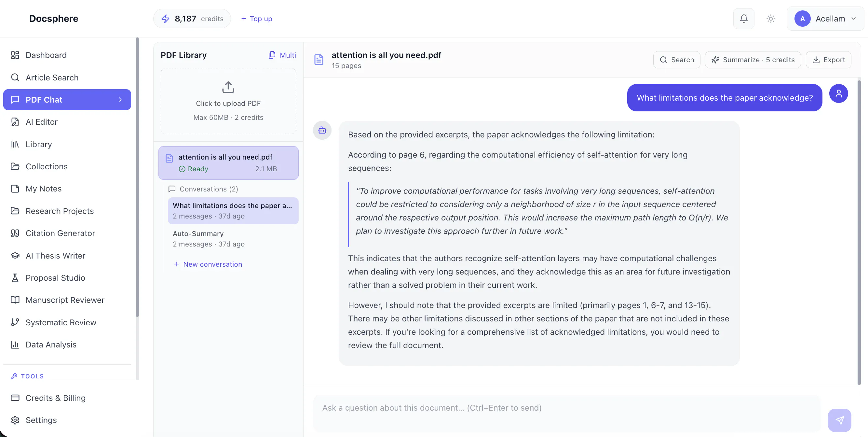Toggle light/dark theme sun icon

pos(771,19)
